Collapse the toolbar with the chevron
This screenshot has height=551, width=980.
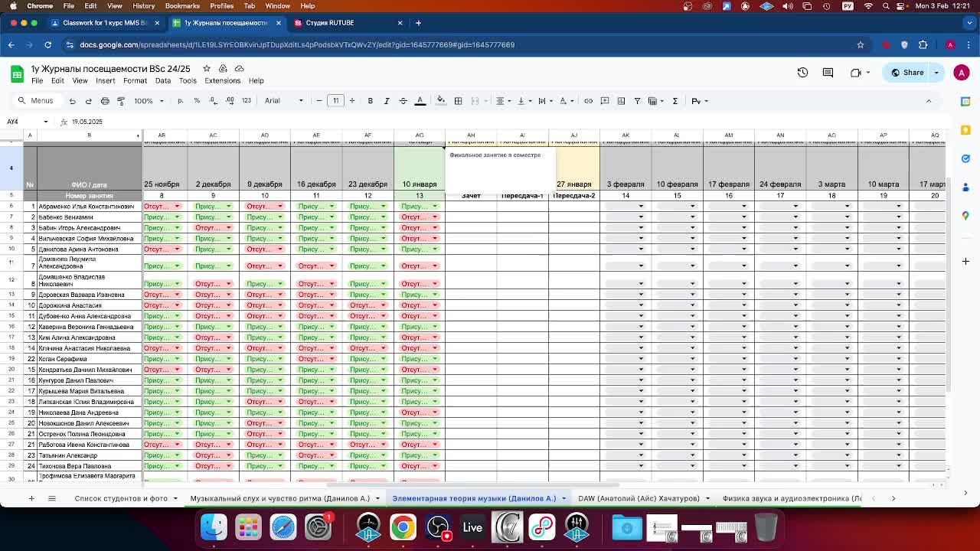point(929,101)
